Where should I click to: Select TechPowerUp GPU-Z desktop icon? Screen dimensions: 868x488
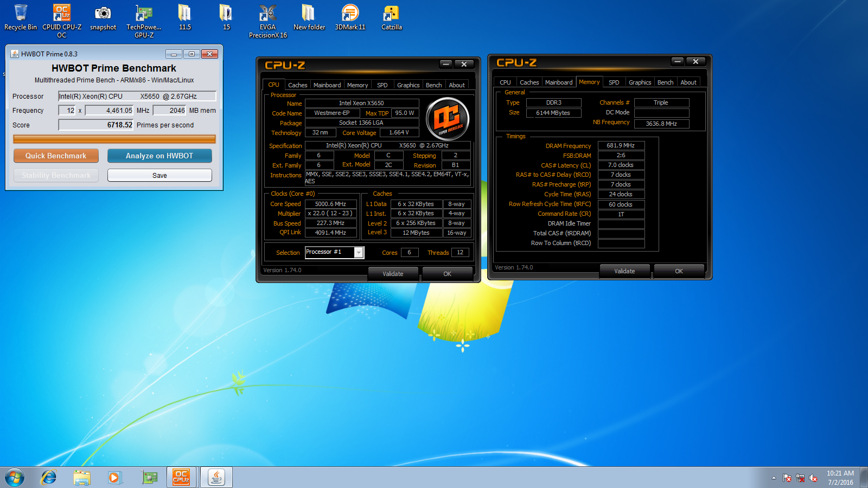(x=144, y=21)
